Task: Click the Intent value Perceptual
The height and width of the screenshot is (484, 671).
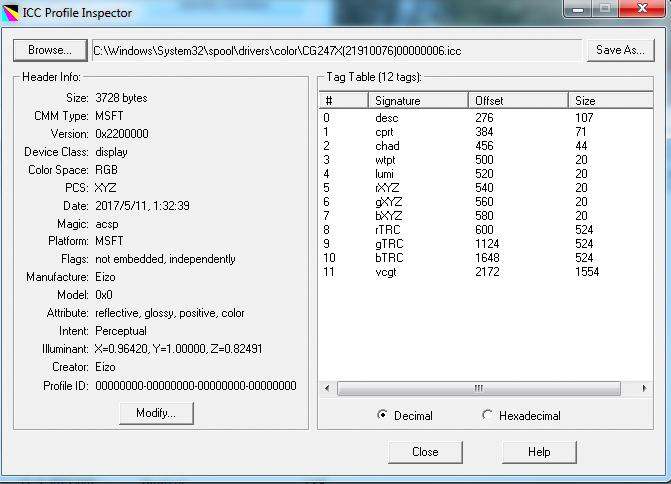Action: (x=121, y=331)
